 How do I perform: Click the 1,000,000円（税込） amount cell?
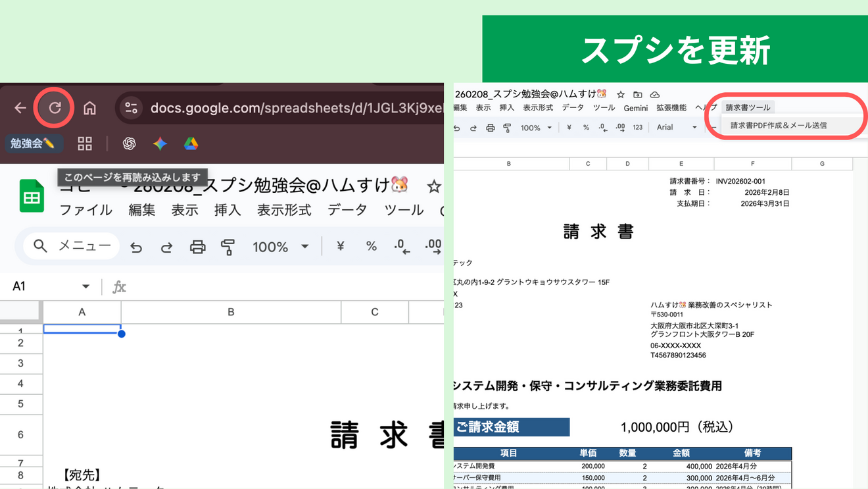pyautogui.click(x=677, y=427)
